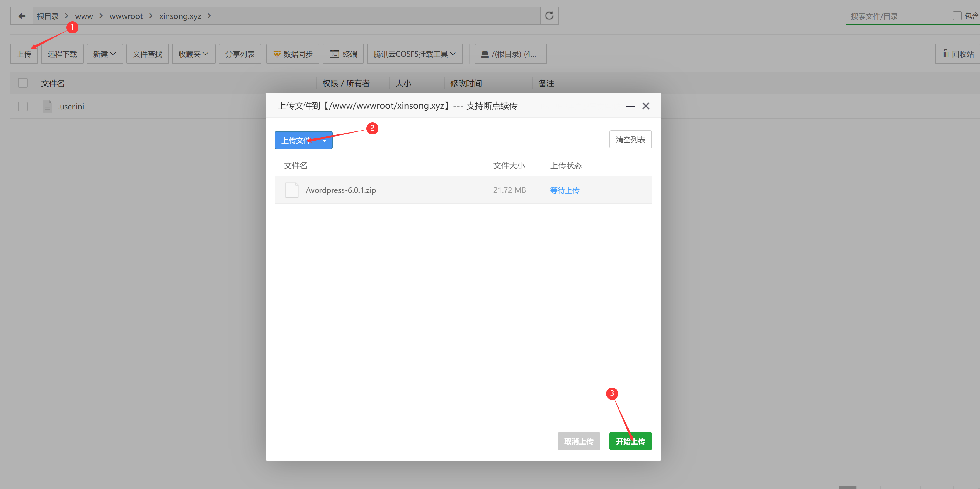The width and height of the screenshot is (980, 489).
Task: Open the 收藏夹 dropdown menu
Action: click(x=193, y=54)
